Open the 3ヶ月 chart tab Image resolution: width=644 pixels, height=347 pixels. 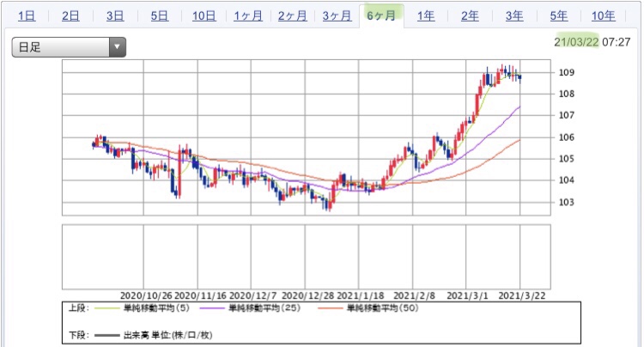(336, 15)
